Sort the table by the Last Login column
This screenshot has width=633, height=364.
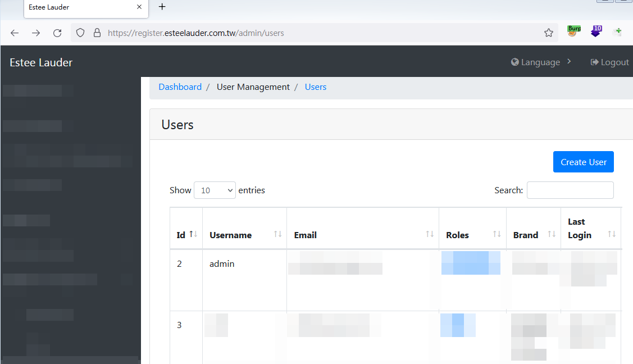pyautogui.click(x=591, y=228)
